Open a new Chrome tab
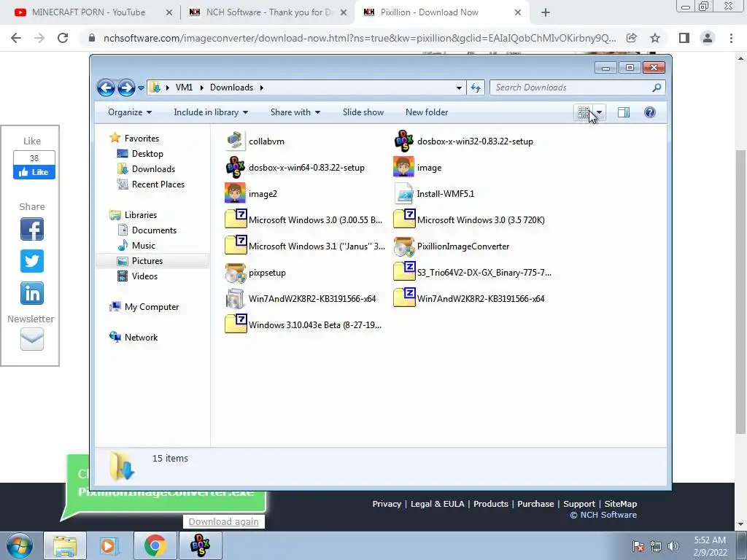 (x=546, y=12)
